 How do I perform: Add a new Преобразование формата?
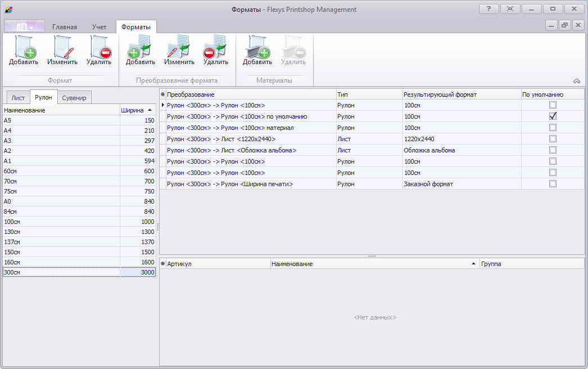tap(140, 51)
